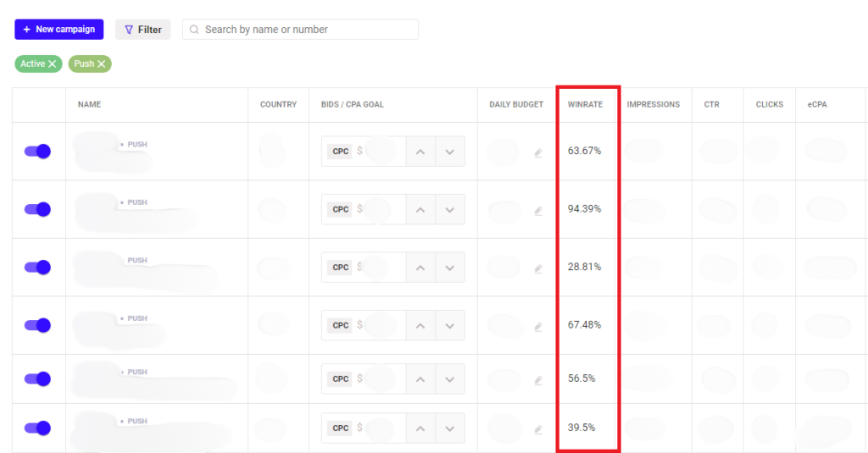The height and width of the screenshot is (453, 868).
Task: Lower bid on the 28.81% winrate campaign
Action: (x=450, y=268)
